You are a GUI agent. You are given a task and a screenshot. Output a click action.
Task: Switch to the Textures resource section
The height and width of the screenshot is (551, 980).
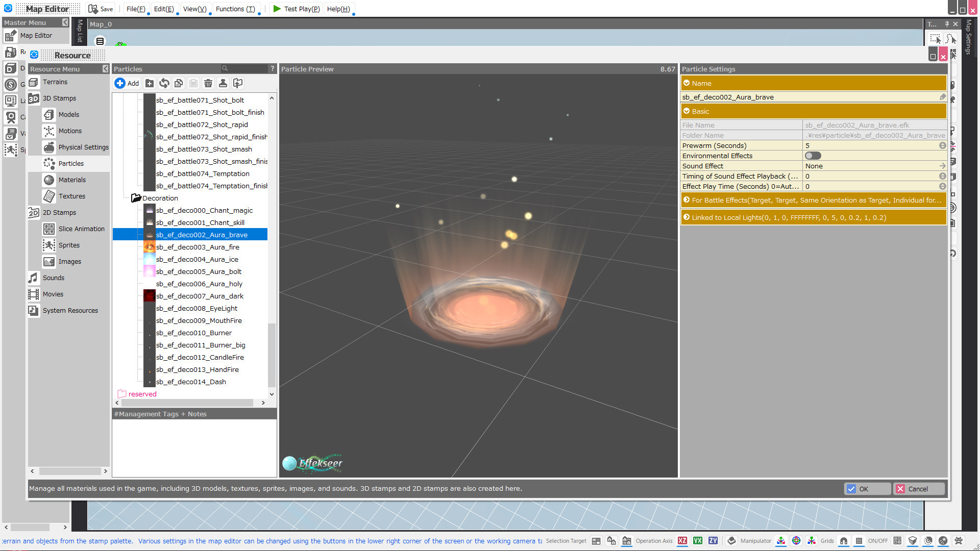click(x=71, y=196)
